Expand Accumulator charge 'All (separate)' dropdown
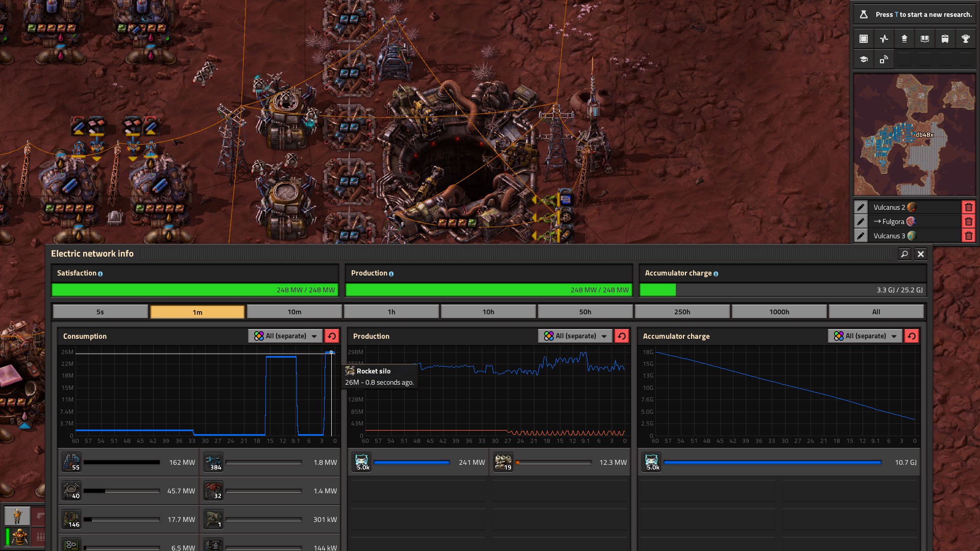Image resolution: width=980 pixels, height=551 pixels. tap(865, 336)
